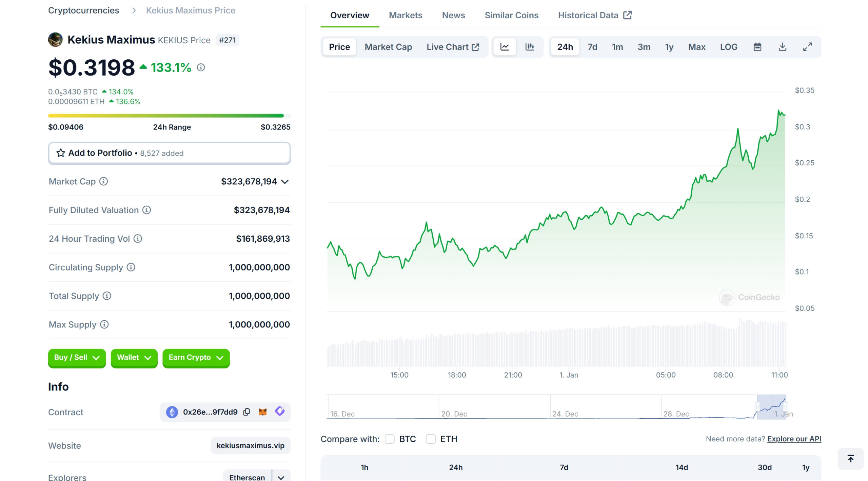
Task: Open the price change info icon
Action: pyautogui.click(x=201, y=67)
